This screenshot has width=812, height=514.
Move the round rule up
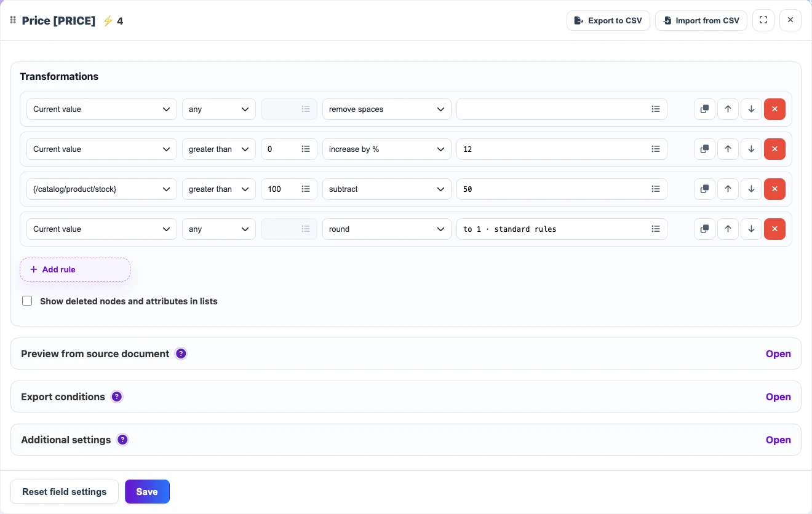tap(728, 229)
